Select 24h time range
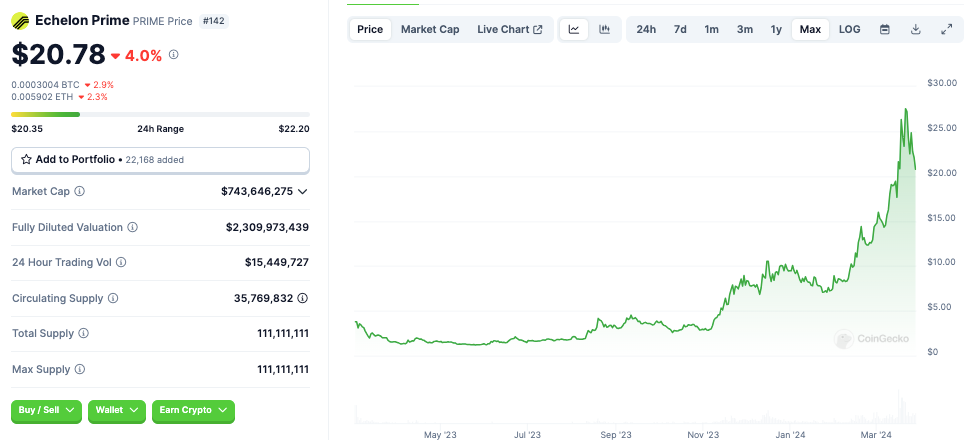The height and width of the screenshot is (440, 968). (x=646, y=29)
